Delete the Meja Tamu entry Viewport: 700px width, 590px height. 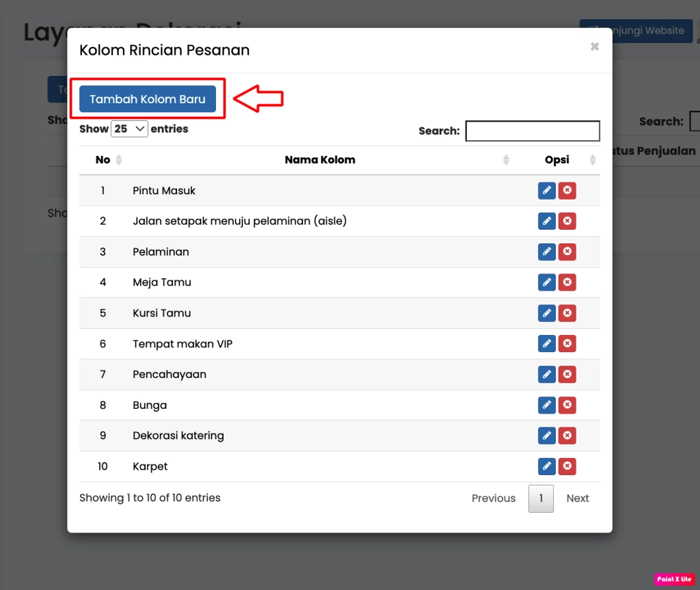click(567, 282)
